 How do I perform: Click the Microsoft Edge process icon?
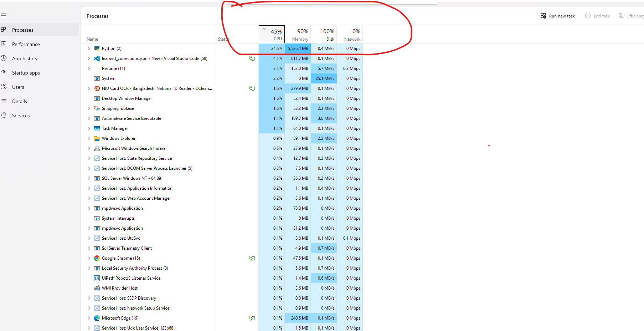pos(97,318)
